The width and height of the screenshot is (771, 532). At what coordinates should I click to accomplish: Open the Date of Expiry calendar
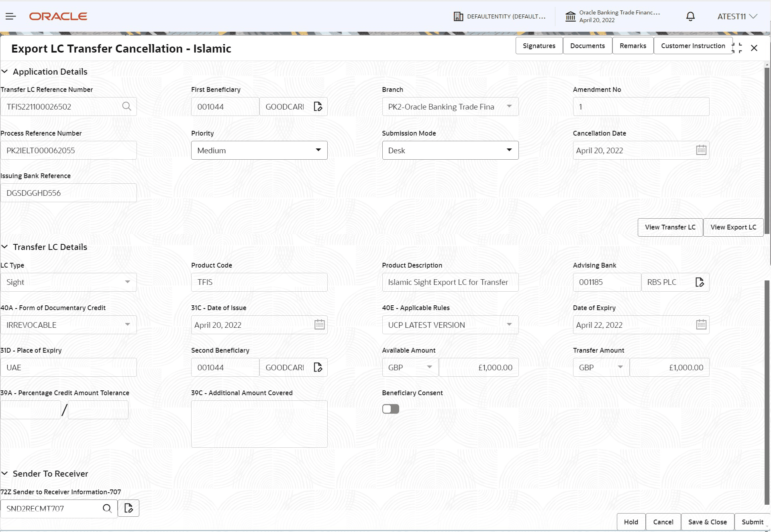tap(701, 325)
